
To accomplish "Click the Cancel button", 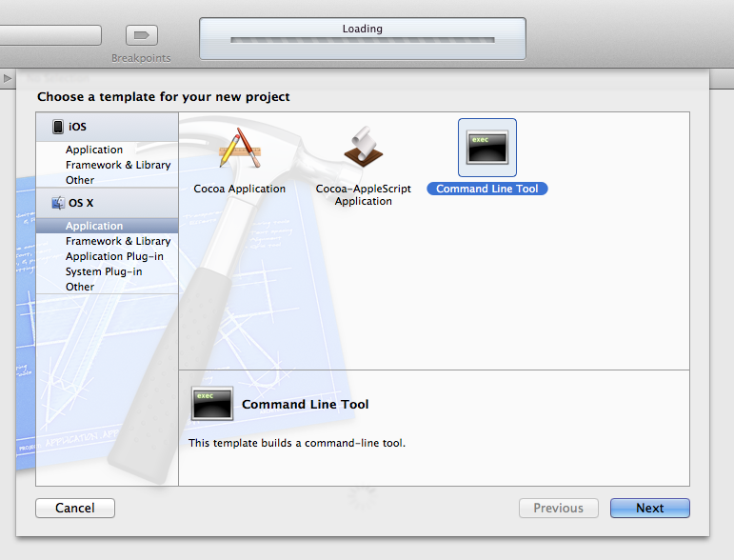I will (75, 508).
